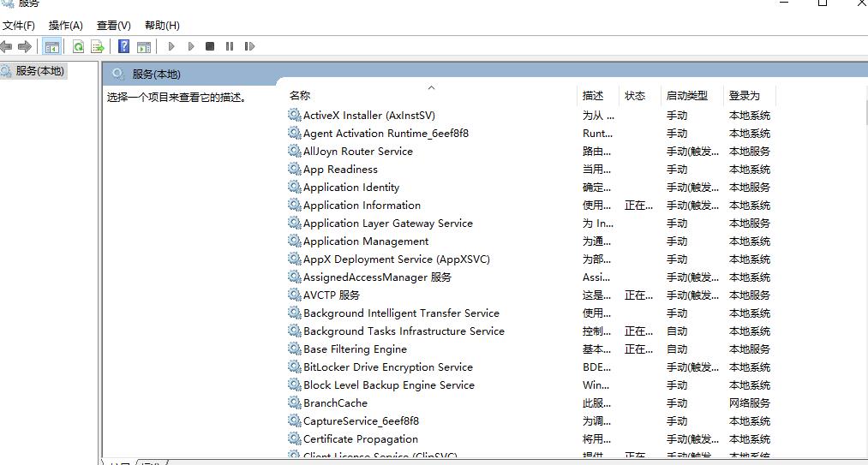Image resolution: width=868 pixels, height=465 pixels.
Task: Open the 查看(V) menu
Action: click(x=114, y=26)
